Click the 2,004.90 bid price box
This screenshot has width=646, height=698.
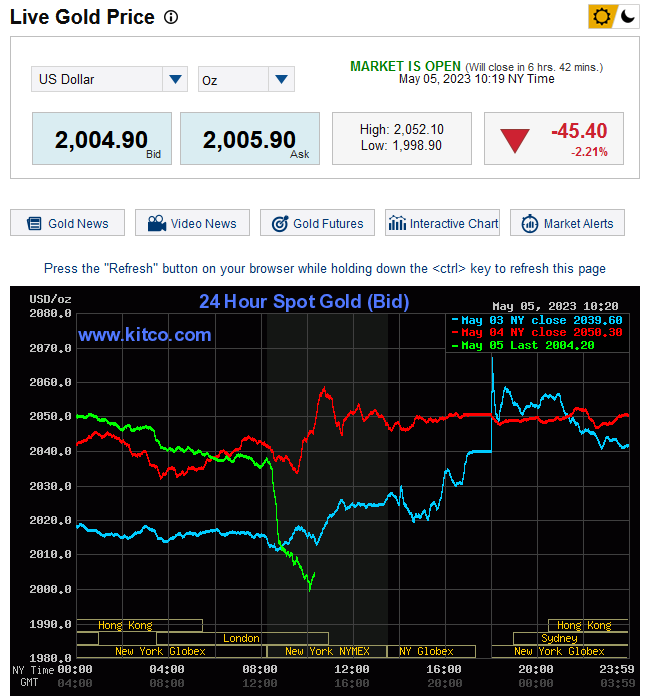point(102,138)
